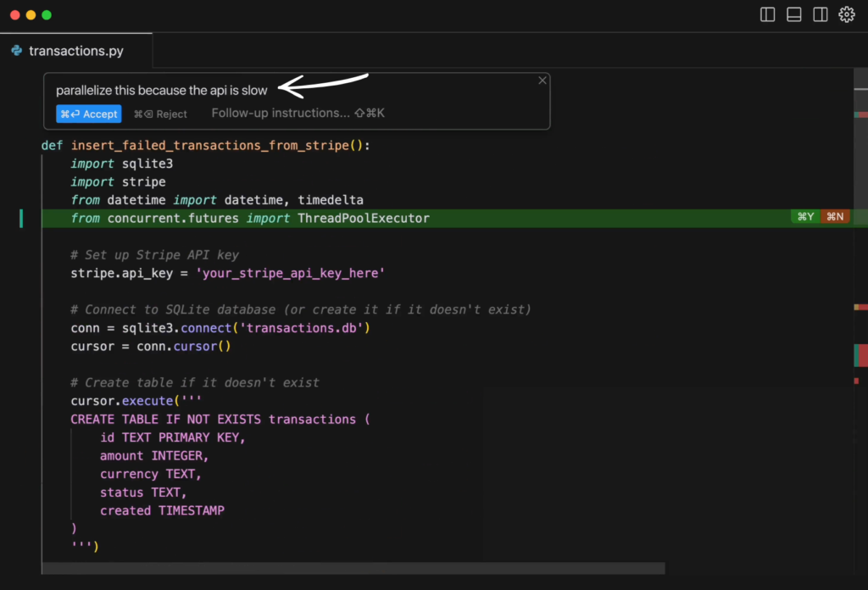Toggle the left sidebar layout icon
This screenshot has height=590, width=868.
768,14
